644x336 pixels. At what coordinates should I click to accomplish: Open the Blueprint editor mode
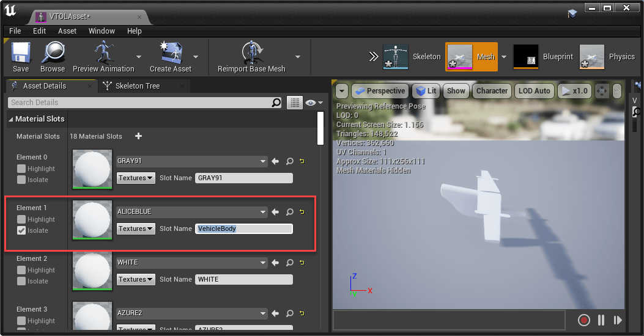[x=543, y=57]
